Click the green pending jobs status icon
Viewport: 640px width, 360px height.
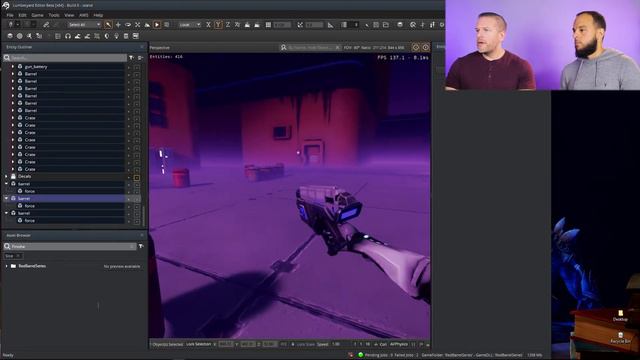(x=360, y=355)
